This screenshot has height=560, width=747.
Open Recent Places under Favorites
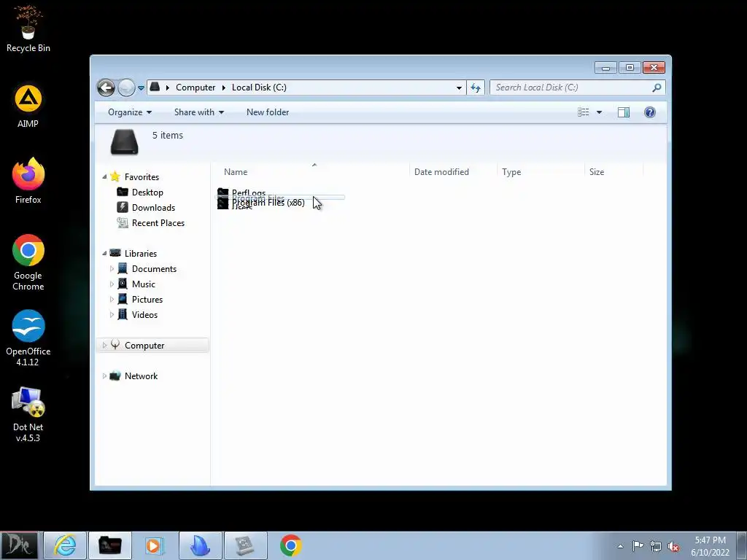[158, 223]
